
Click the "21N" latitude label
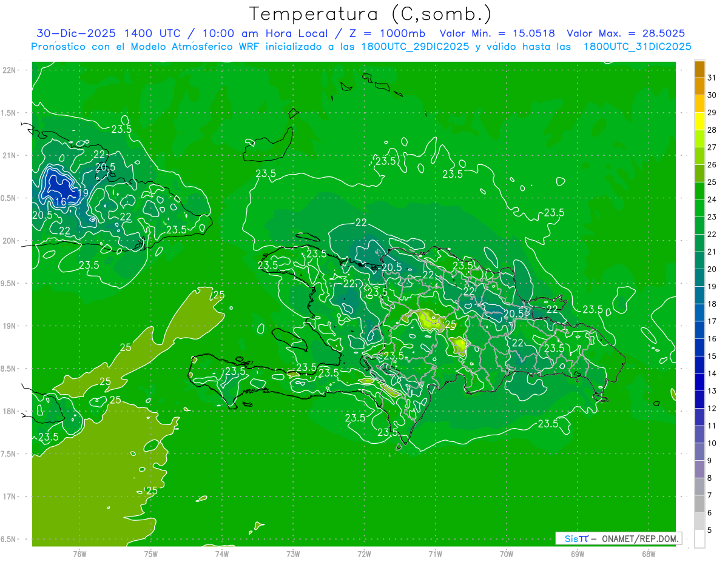point(9,155)
